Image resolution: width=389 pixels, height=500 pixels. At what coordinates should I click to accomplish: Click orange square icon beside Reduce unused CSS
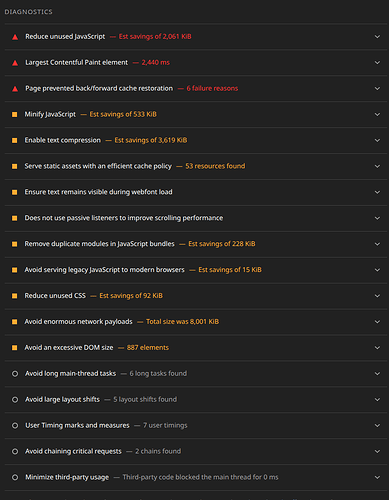click(x=15, y=296)
